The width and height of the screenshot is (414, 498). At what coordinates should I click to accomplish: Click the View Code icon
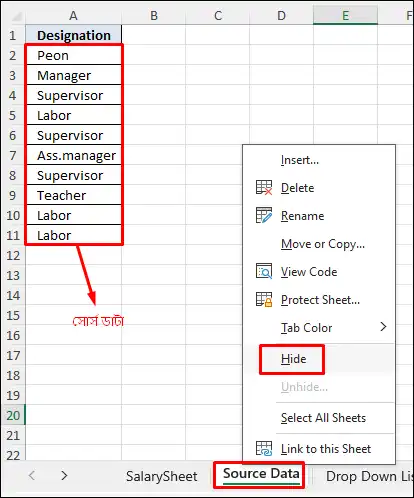click(264, 271)
